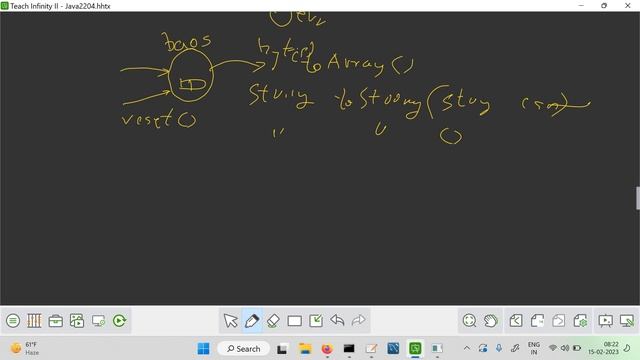This screenshot has width=640, height=360.
Task: Start presentation playback mode icon
Action: pos(605,321)
